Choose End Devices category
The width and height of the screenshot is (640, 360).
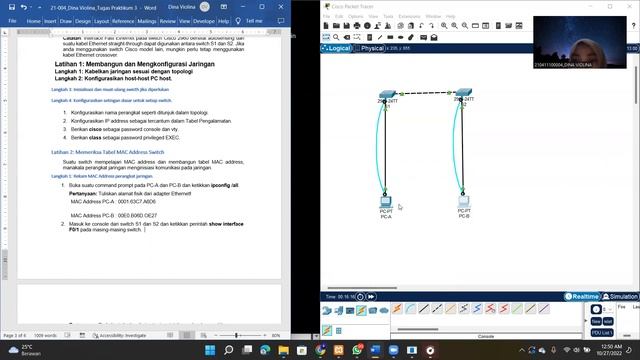tap(338, 311)
